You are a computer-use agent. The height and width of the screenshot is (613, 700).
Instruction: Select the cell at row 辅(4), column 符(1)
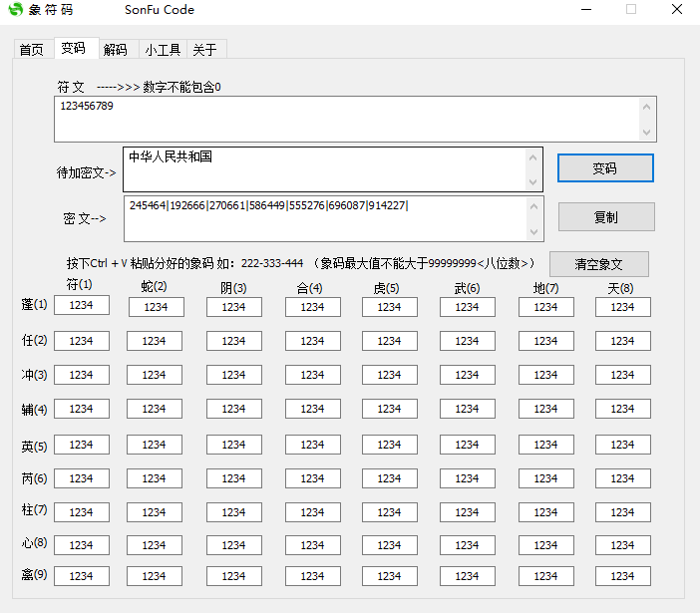point(82,409)
